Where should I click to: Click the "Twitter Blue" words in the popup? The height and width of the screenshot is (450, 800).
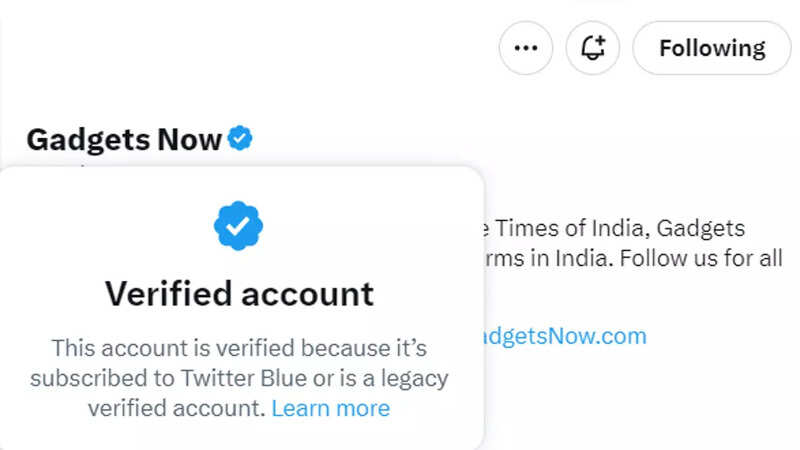[x=244, y=379]
